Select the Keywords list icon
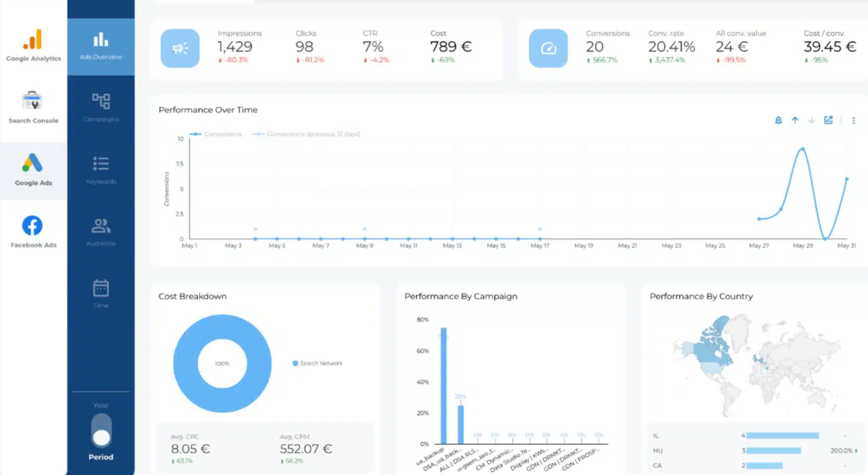The image size is (868, 475). click(x=100, y=166)
